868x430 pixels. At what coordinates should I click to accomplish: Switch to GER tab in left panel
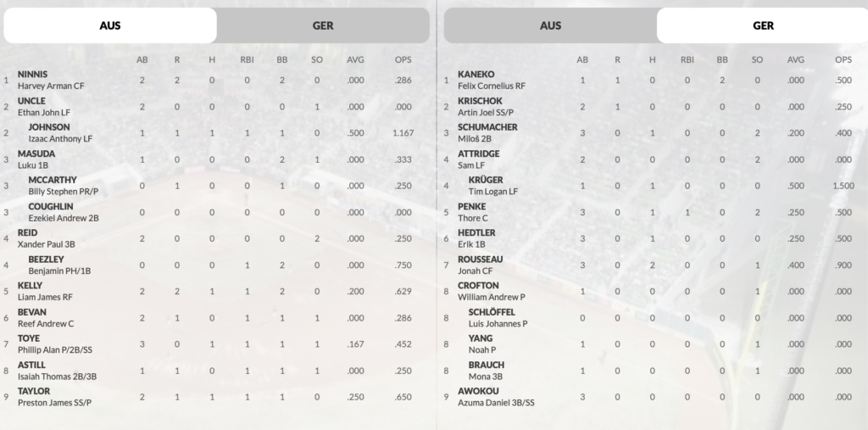coord(323,25)
